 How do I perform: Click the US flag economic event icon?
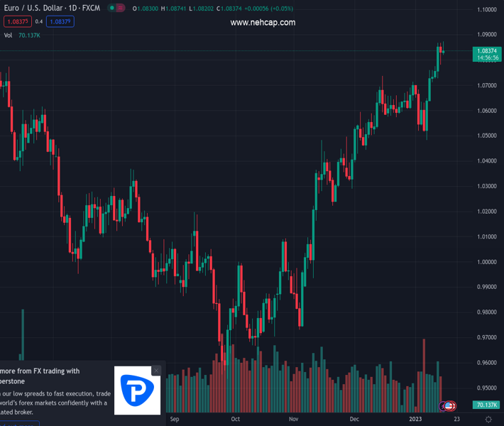pyautogui.click(x=449, y=405)
